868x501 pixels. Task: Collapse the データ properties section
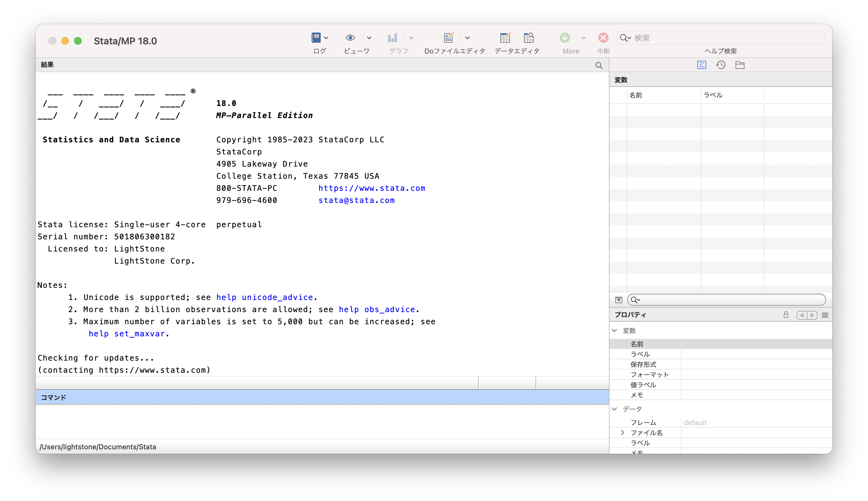click(614, 409)
